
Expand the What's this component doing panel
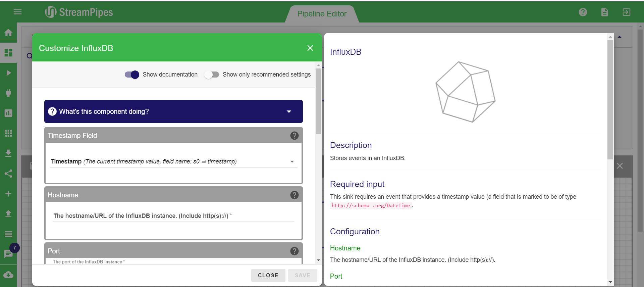point(173,111)
